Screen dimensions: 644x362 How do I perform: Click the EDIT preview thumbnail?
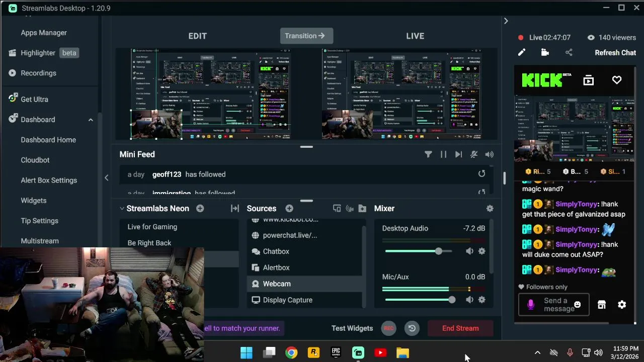coord(210,94)
